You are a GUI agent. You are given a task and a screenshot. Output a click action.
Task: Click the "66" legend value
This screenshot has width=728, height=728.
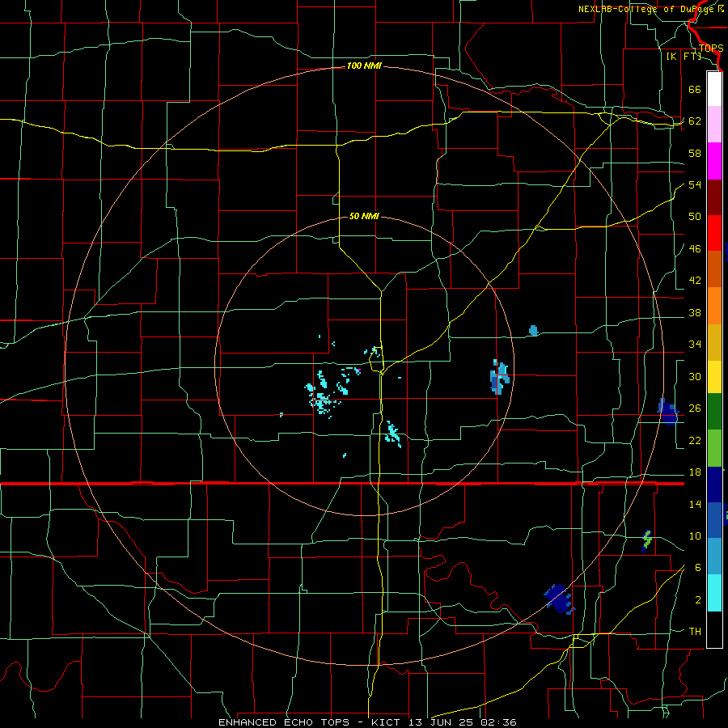tap(695, 89)
